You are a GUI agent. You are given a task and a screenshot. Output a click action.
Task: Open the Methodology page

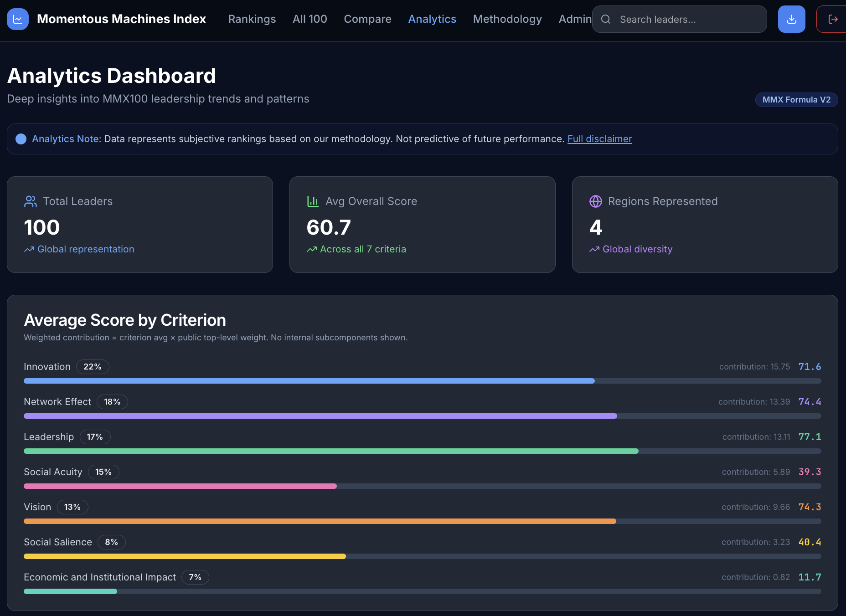click(507, 19)
